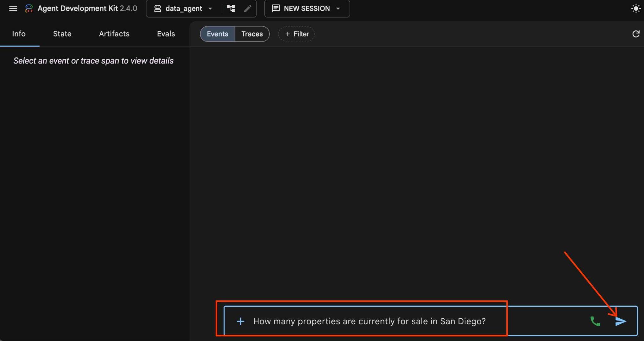Open the Artifacts tab

tap(114, 34)
